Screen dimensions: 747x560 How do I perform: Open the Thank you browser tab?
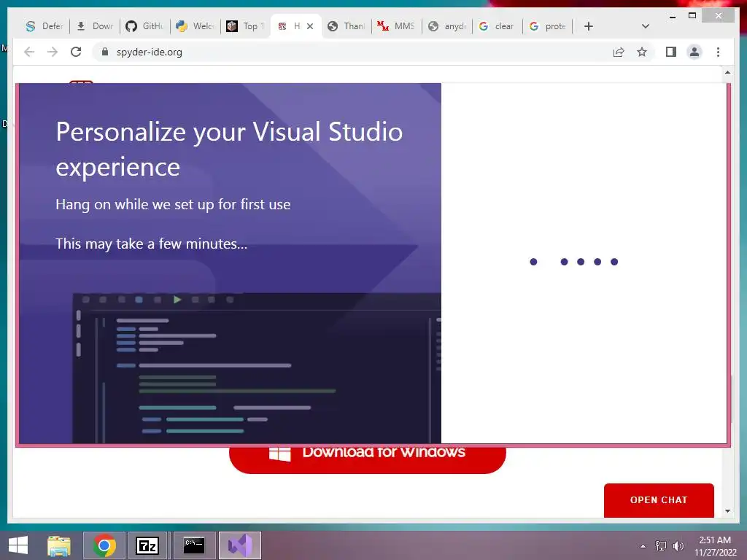coord(347,26)
